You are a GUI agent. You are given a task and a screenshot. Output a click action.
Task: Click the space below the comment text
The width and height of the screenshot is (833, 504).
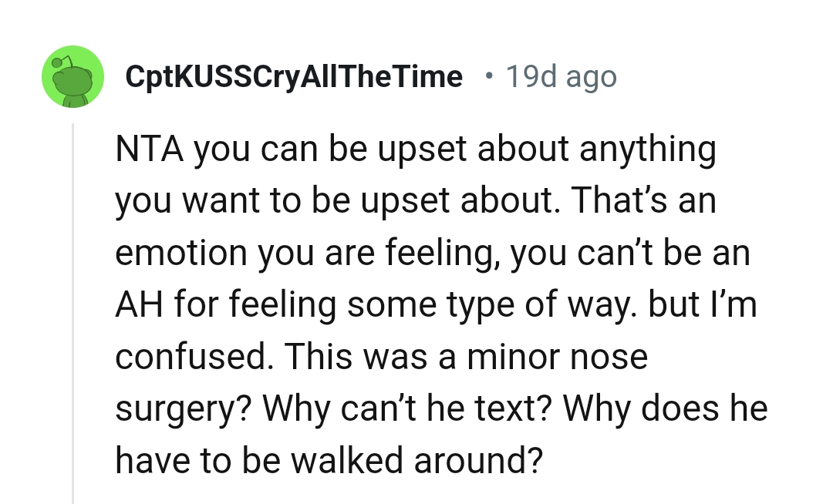[x=416, y=493]
